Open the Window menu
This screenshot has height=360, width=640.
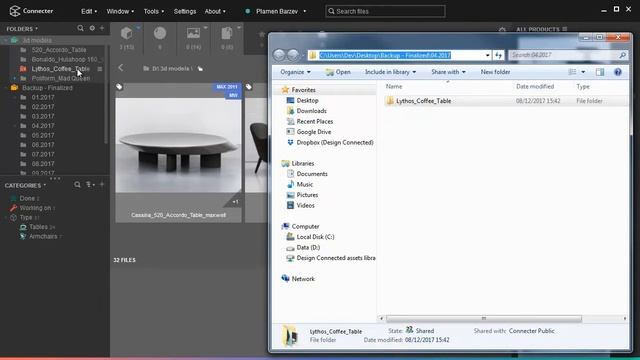click(x=120, y=11)
